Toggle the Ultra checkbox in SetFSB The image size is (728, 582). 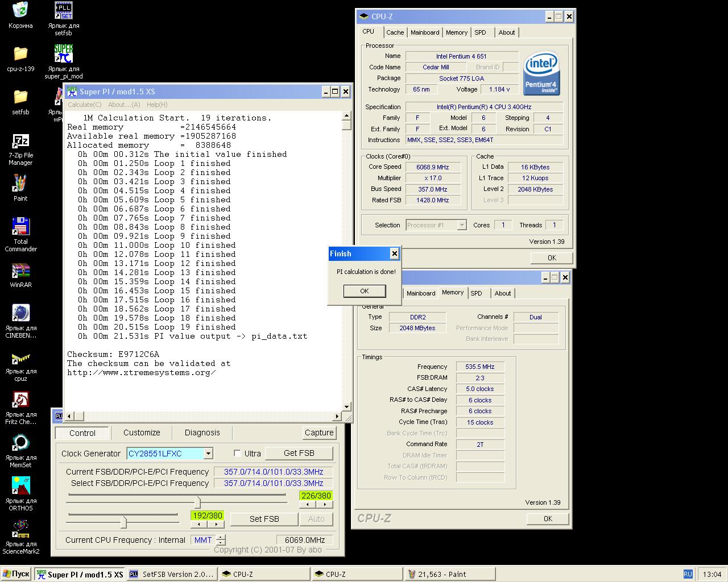point(237,454)
